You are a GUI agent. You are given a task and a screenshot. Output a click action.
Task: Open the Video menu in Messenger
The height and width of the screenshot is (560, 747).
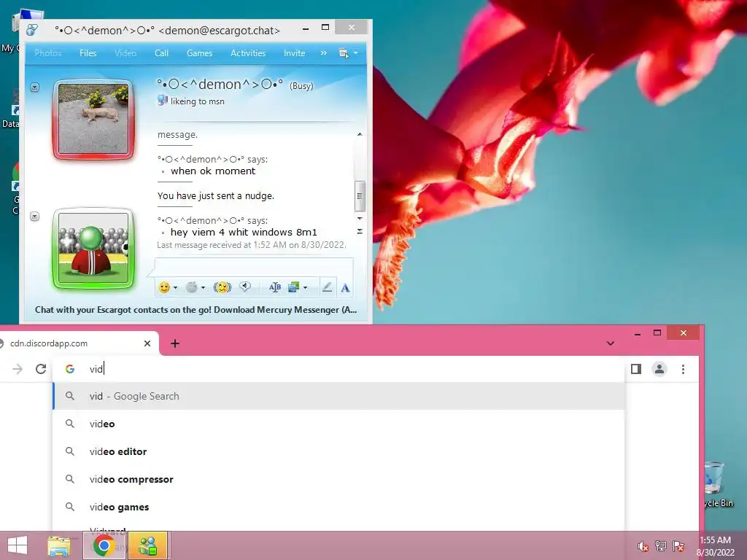click(x=125, y=52)
